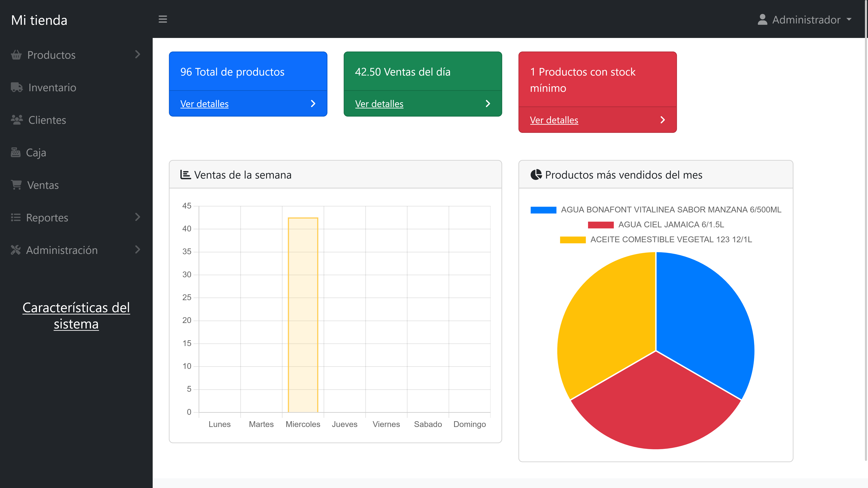Click the Clientes people icon
The image size is (868, 488).
(x=16, y=119)
